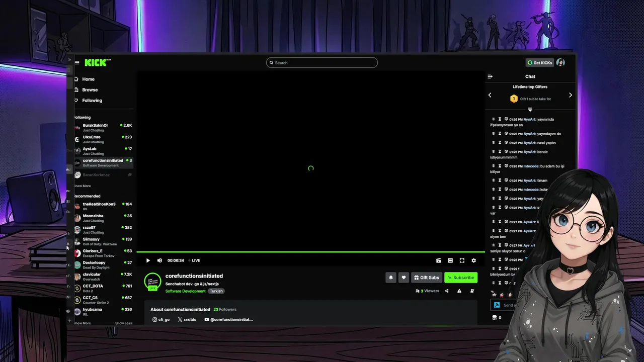Expand gifters leaderboard handle
The width and height of the screenshot is (644, 362).
530,109
